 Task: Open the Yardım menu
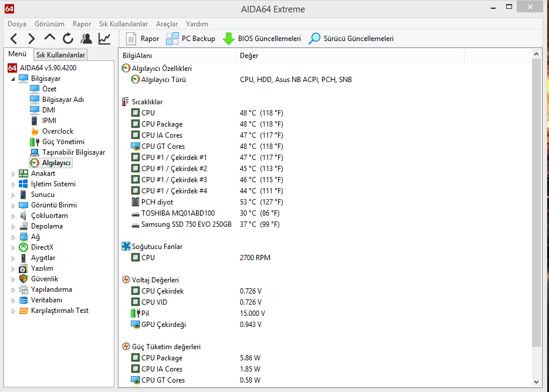[x=196, y=24]
